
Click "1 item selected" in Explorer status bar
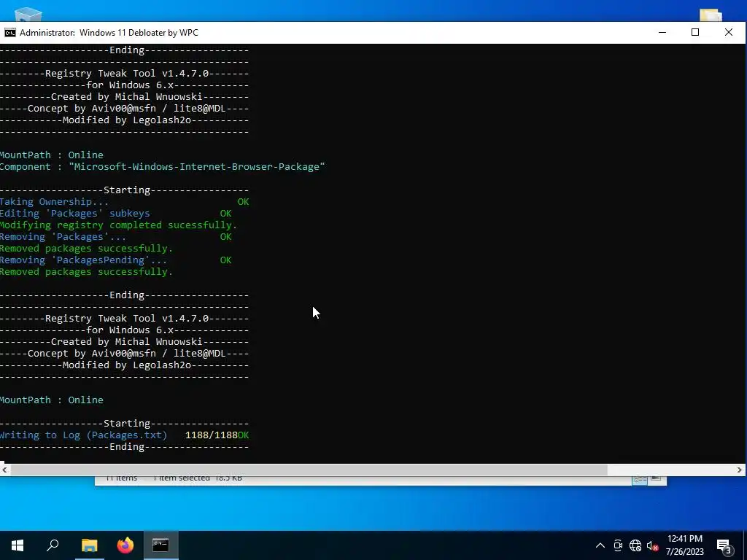click(x=181, y=478)
